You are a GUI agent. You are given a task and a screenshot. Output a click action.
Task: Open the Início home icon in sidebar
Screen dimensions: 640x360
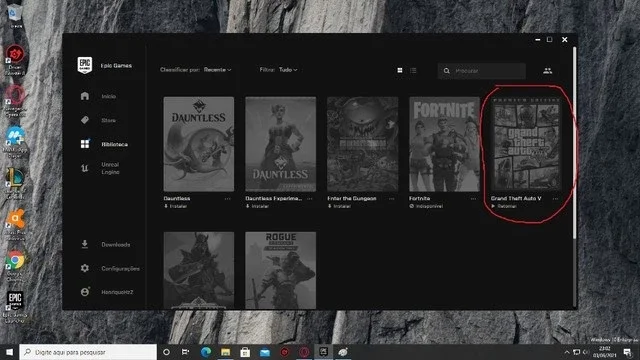coord(85,96)
